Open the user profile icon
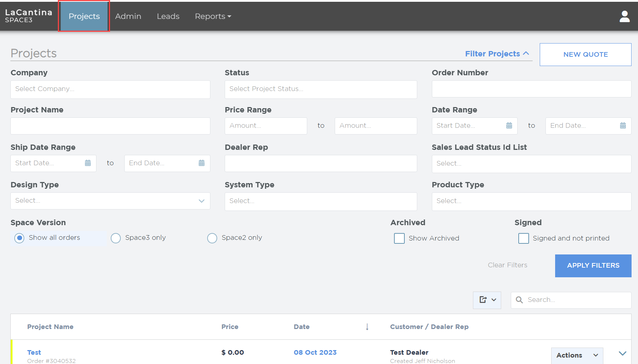 [x=624, y=16]
